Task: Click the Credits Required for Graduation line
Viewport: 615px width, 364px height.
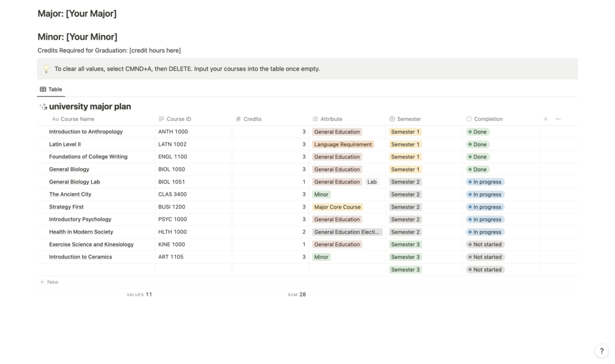Action: (x=109, y=51)
